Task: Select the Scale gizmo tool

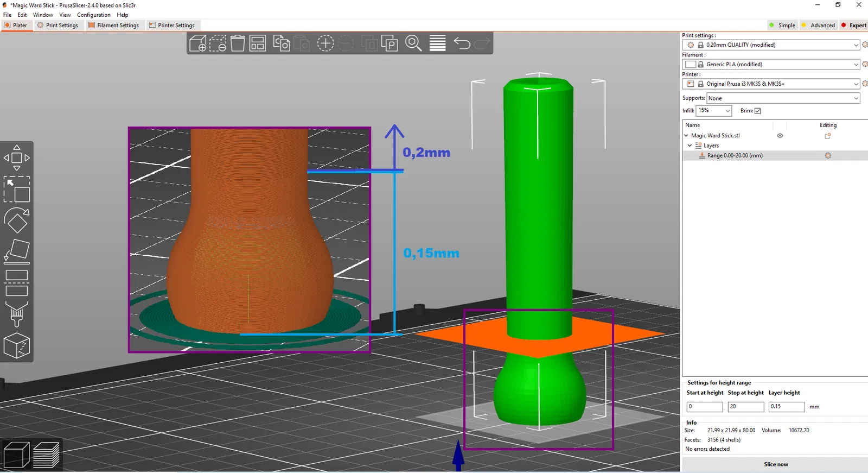Action: click(x=17, y=189)
